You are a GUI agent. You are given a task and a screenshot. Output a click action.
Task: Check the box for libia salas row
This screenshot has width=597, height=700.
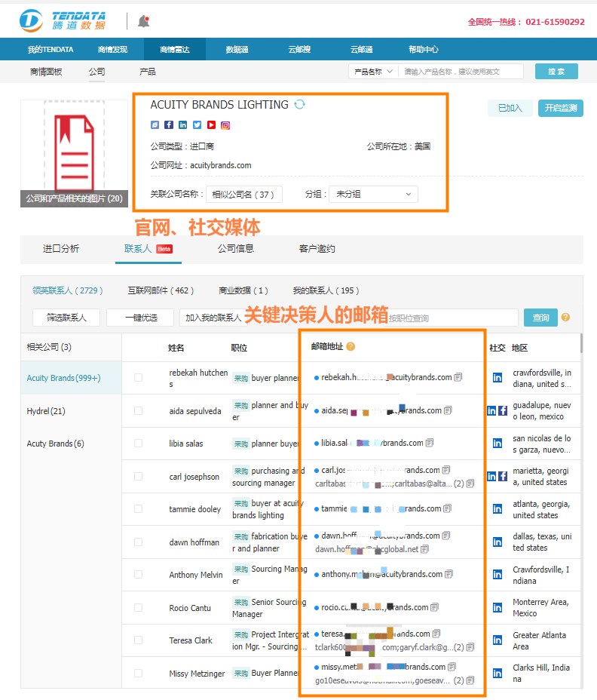(138, 444)
